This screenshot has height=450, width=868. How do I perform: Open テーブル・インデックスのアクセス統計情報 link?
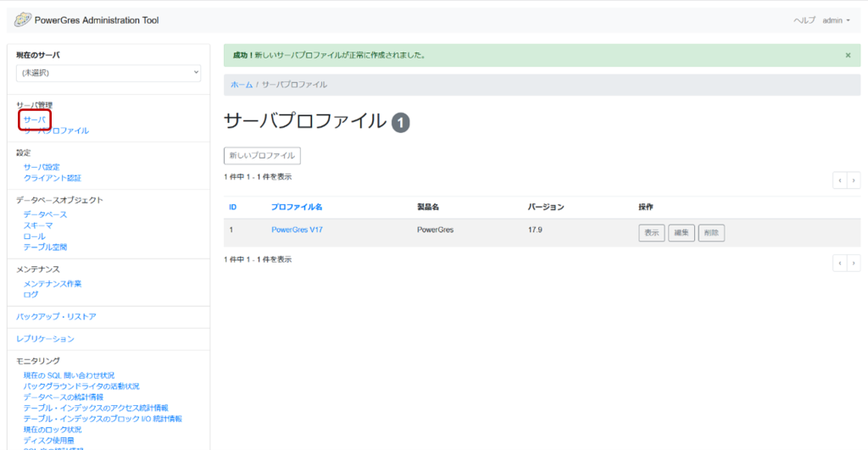pyautogui.click(x=96, y=408)
